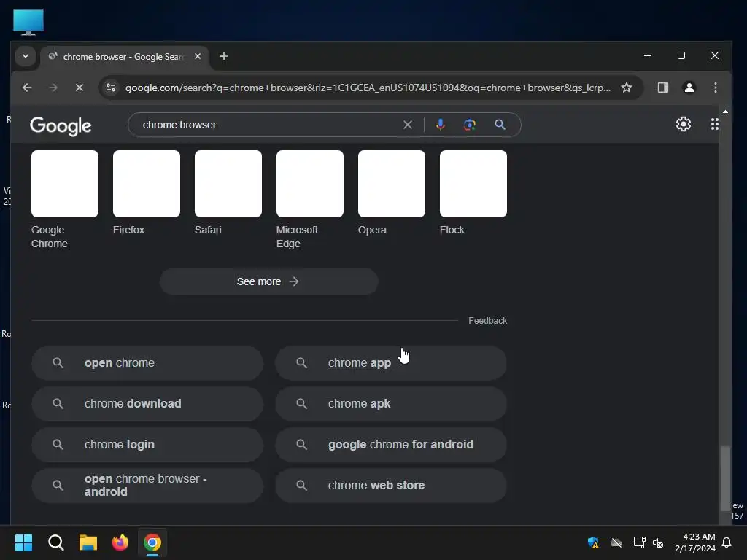The height and width of the screenshot is (560, 747).
Task: Search by image with Google Lens
Action: click(x=470, y=125)
